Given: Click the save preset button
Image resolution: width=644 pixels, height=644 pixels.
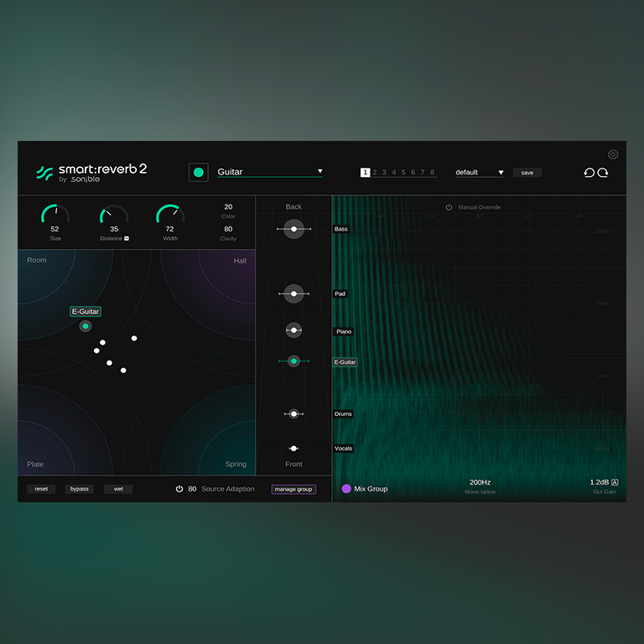Looking at the screenshot, I should point(527,173).
